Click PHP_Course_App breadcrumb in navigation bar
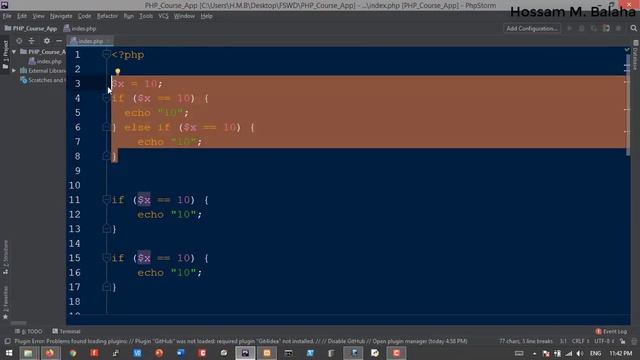 click(x=31, y=29)
